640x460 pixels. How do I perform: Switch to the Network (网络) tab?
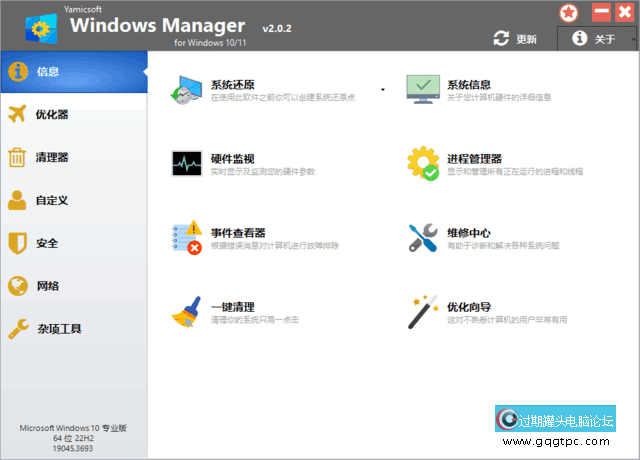point(73,286)
